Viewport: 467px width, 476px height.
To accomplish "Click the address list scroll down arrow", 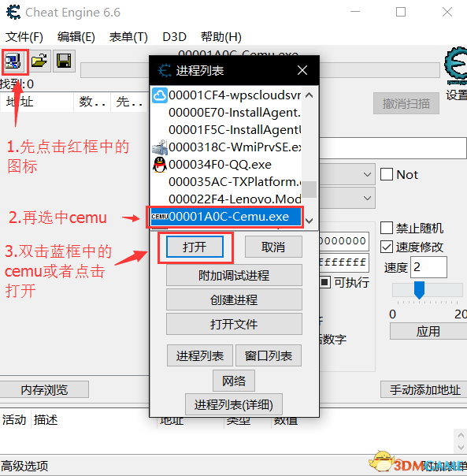I will click(461, 448).
